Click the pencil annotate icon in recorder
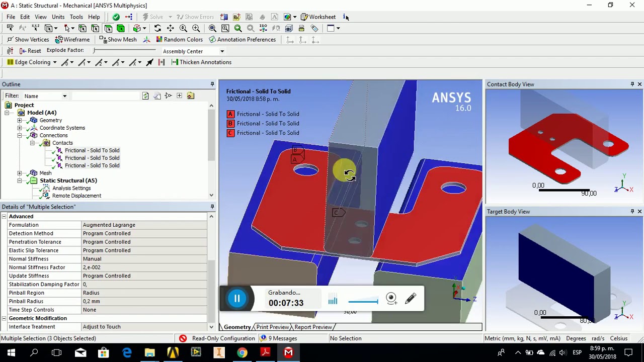Screen dimensions: 644x362 click(x=411, y=298)
